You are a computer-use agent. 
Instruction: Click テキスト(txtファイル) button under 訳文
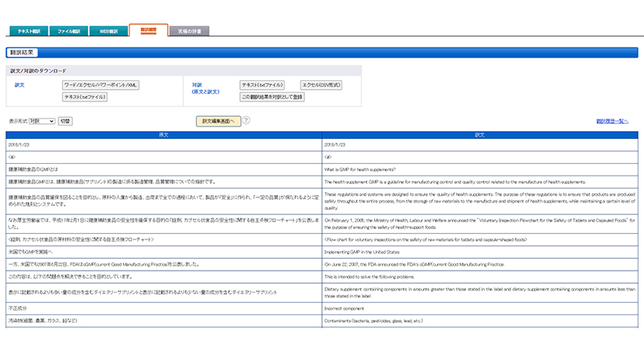click(x=85, y=97)
